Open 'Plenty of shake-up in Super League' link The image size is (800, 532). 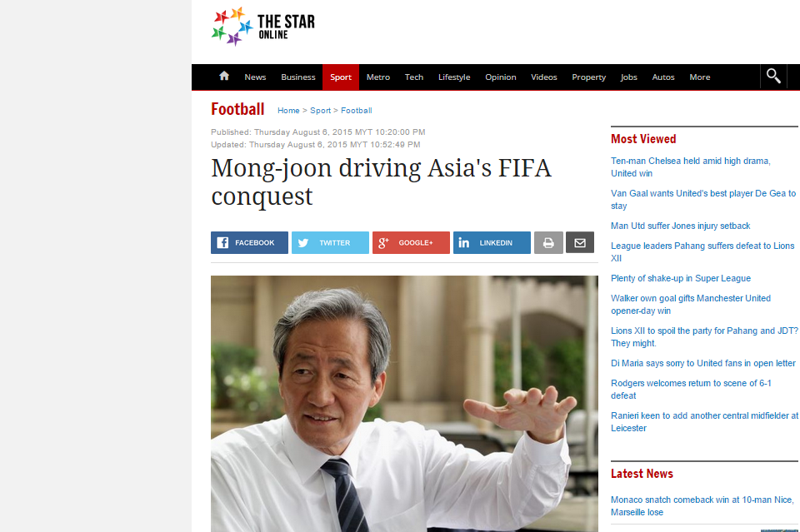pyautogui.click(x=681, y=278)
